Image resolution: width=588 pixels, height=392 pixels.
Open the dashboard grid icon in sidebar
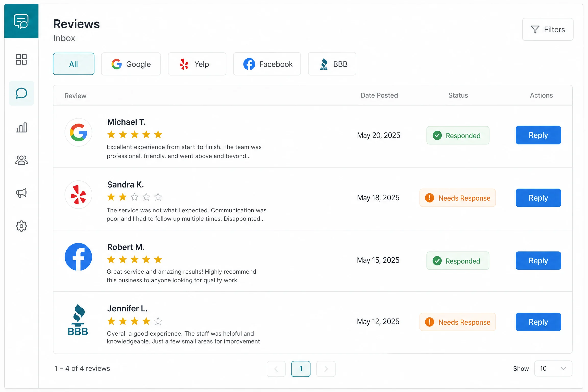21,59
